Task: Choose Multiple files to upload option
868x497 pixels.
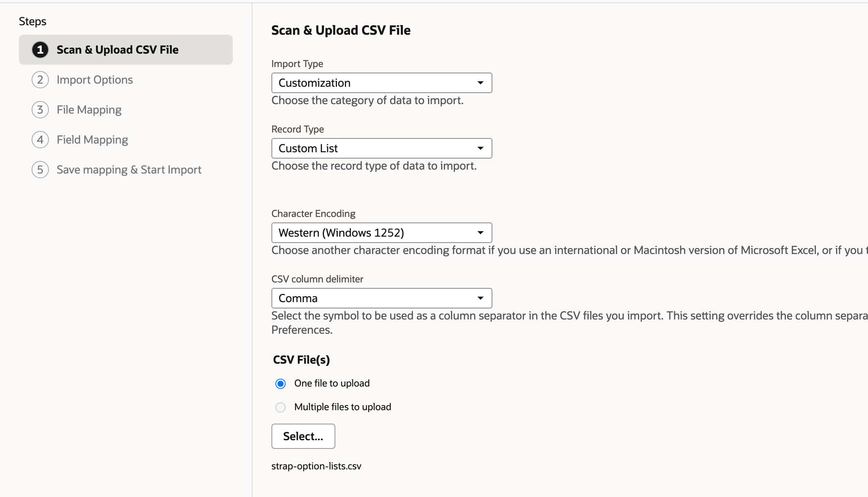Action: [281, 407]
